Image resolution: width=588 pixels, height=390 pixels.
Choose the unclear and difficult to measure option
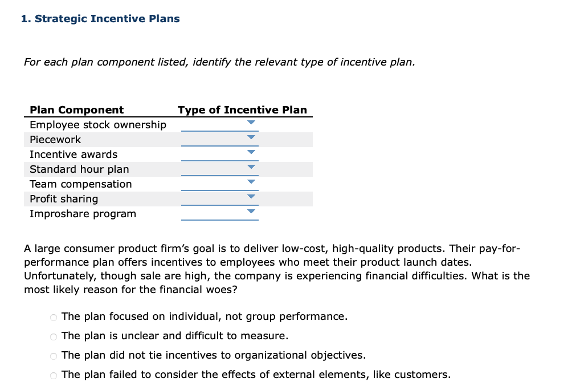pos(53,337)
